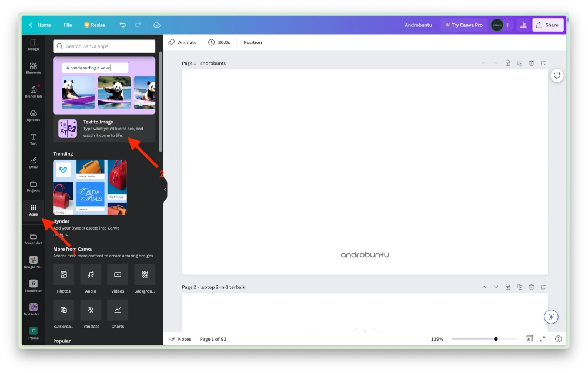The image size is (588, 373).
Task: Click the Share button
Action: [x=548, y=25]
